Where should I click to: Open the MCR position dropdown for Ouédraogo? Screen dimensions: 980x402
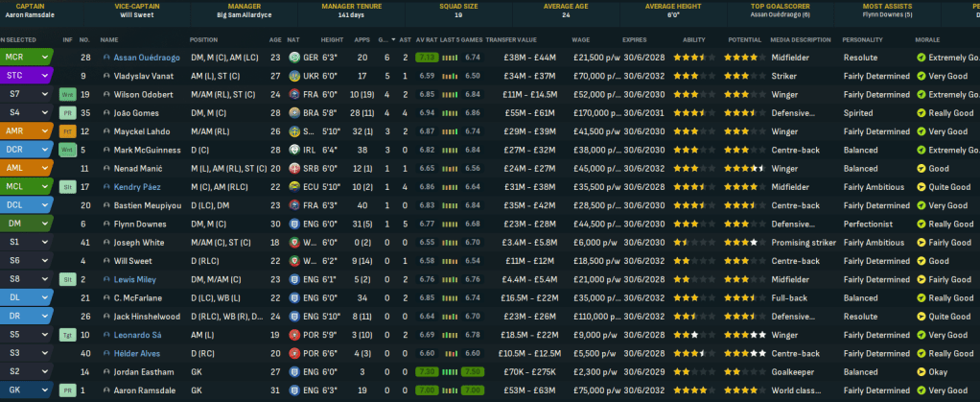[44, 58]
